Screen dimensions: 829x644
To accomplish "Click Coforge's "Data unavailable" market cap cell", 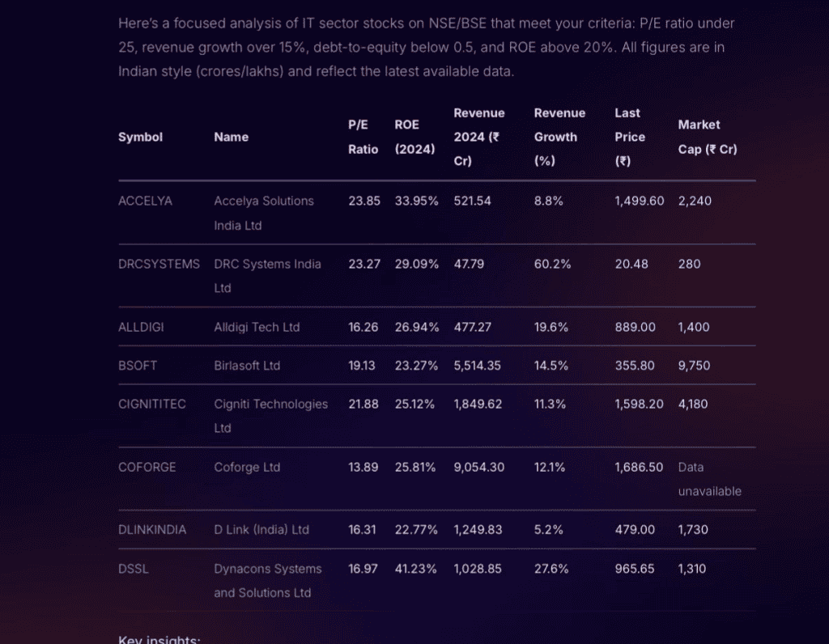I will tap(709, 479).
